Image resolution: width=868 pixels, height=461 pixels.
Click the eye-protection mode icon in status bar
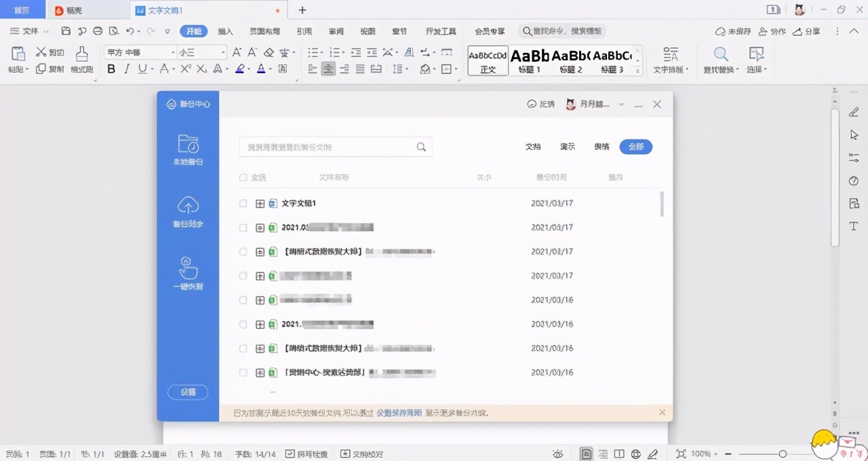tap(558, 454)
